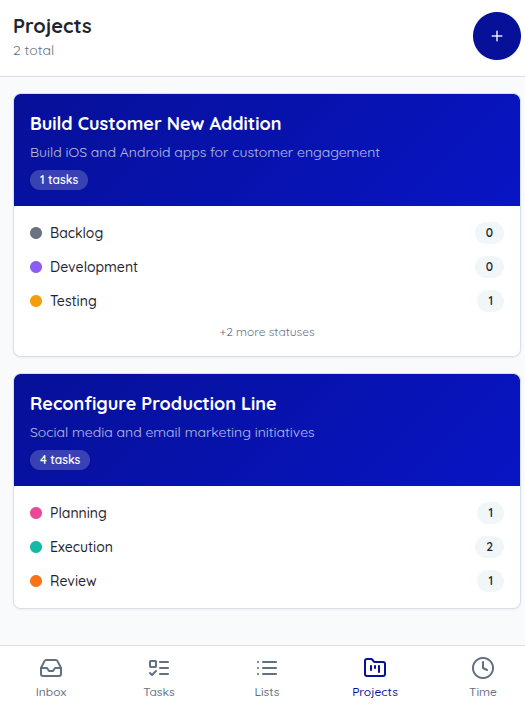525x706 pixels.
Task: Open the Projects tab icon
Action: 375,668
